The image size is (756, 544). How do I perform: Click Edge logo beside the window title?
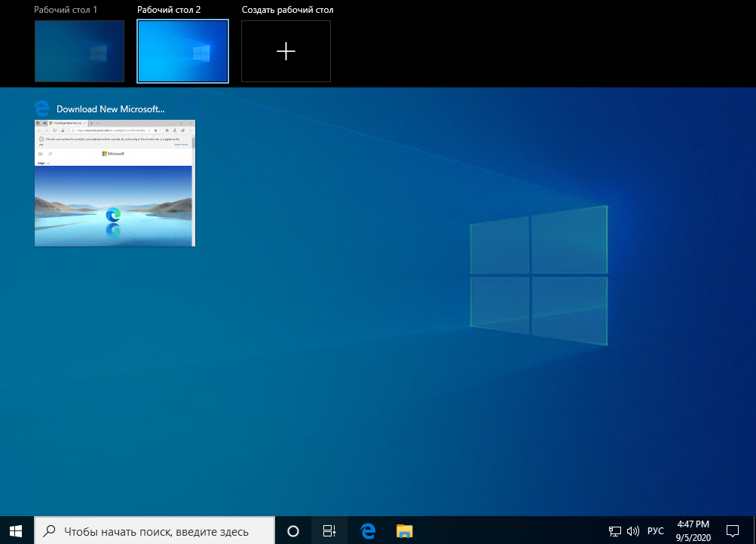[42, 108]
